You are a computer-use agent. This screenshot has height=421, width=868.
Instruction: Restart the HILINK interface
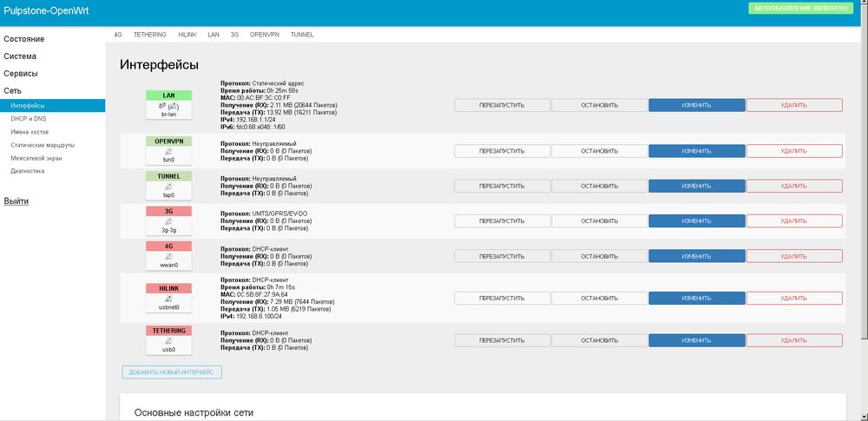coord(502,298)
